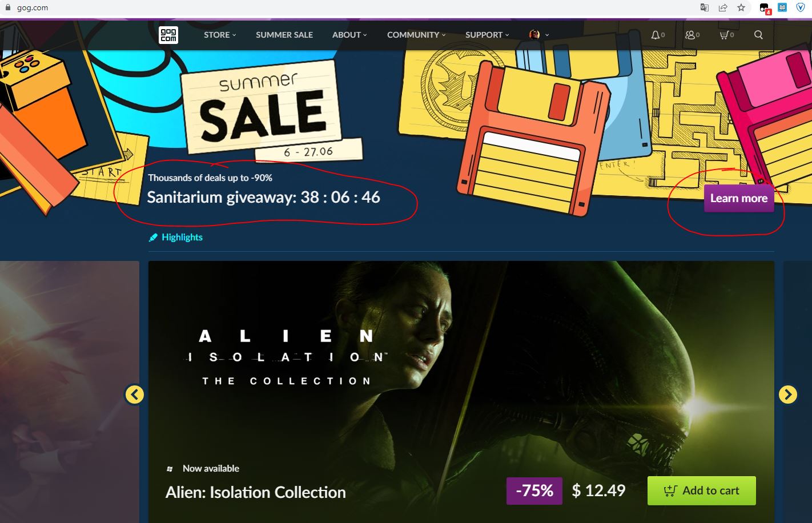Add Alien: Isolation Collection to cart

pyautogui.click(x=702, y=490)
